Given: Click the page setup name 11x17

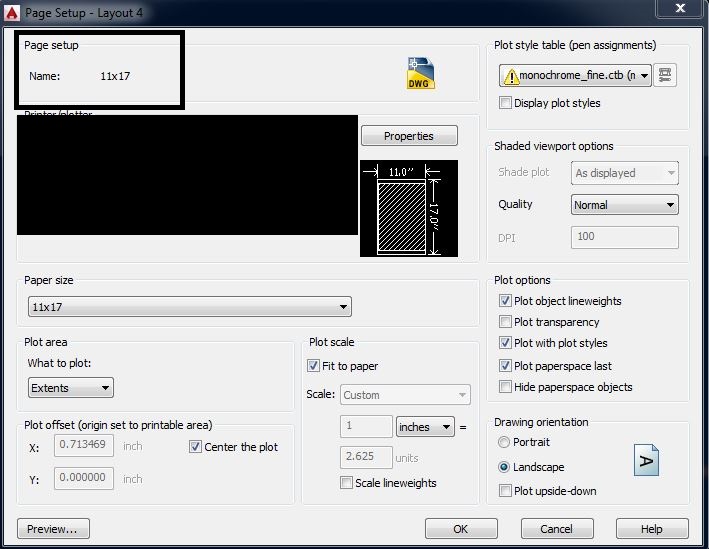Looking at the screenshot, I should (115, 76).
